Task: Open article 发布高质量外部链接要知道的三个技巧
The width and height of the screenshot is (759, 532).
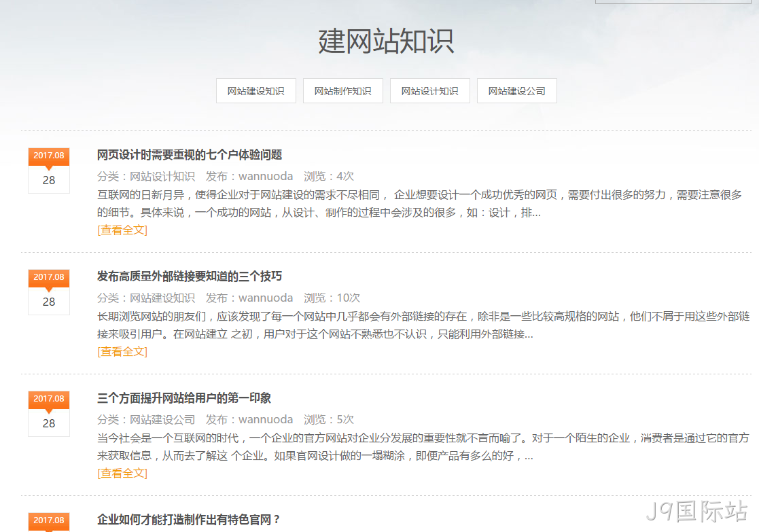Action: 190,277
